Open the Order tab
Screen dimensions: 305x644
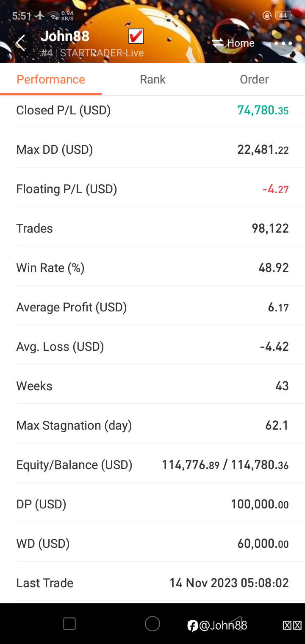pyautogui.click(x=254, y=80)
